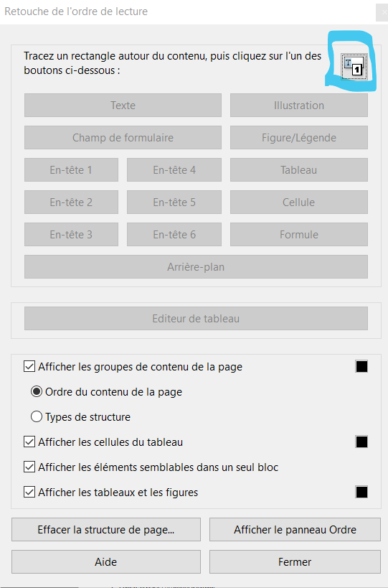Select Types de structure radio button
388x588 pixels.
(37, 416)
